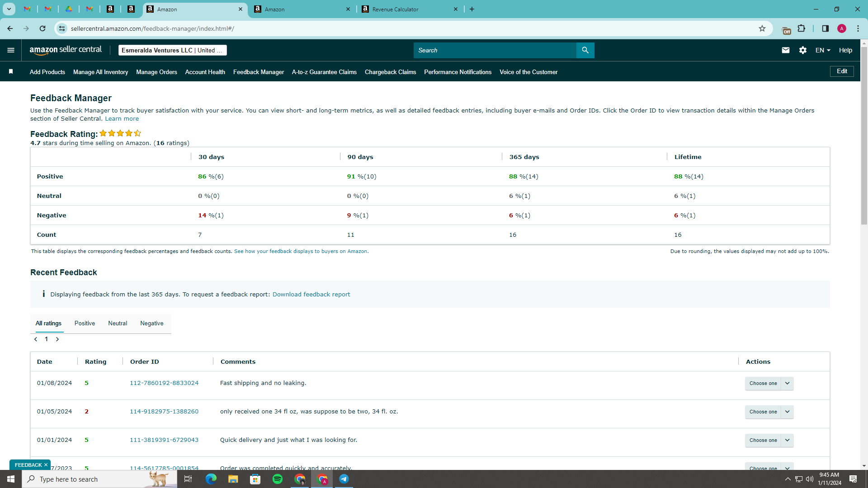868x488 pixels.
Task: Open order 112-7860192-8833024 link
Action: [164, 383]
